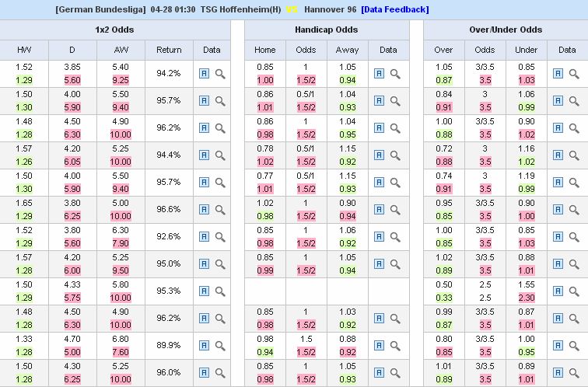588x387 pixels.
Task: Open the Data Feedback link
Action: [394, 9]
